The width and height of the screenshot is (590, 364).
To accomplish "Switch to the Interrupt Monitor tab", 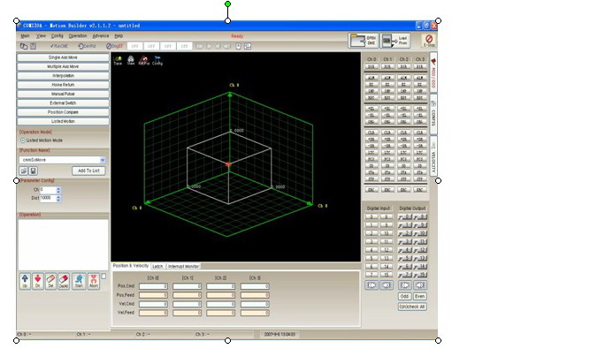I will (x=185, y=266).
